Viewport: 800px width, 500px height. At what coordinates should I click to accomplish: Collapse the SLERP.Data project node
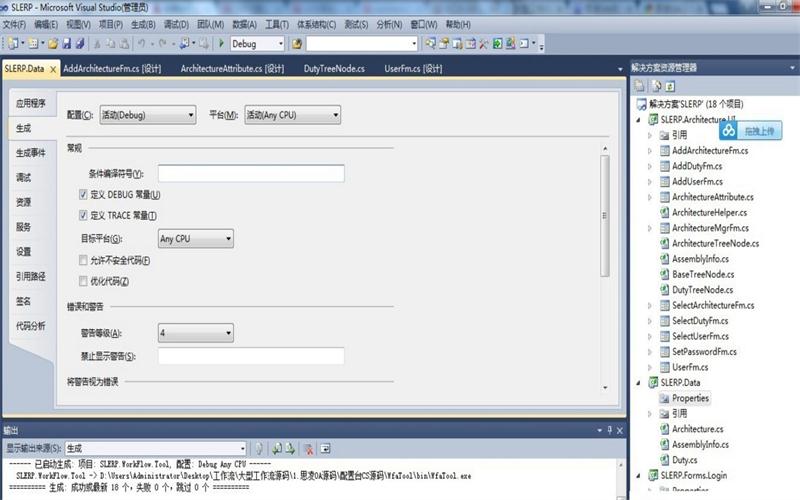pyautogui.click(x=638, y=383)
